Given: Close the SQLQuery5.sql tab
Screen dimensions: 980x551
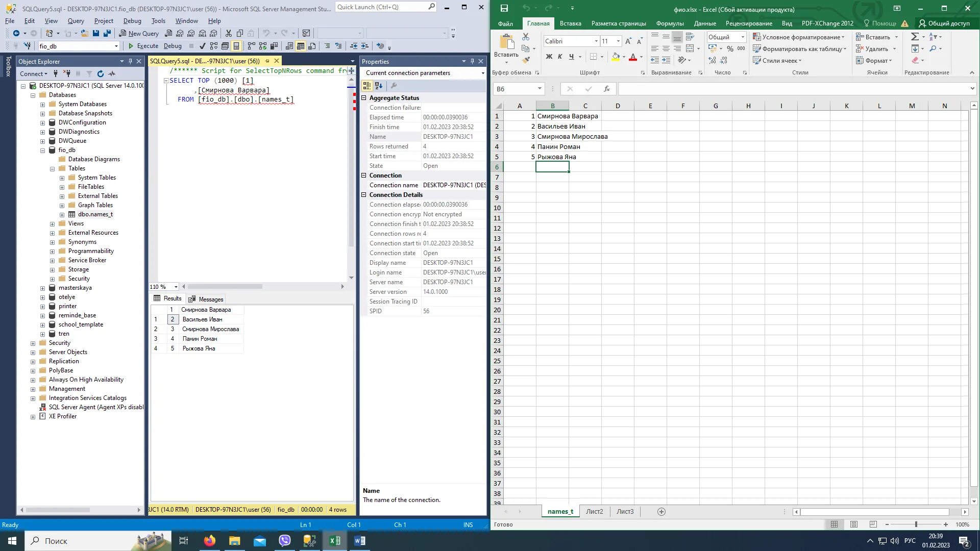Looking at the screenshot, I should click(277, 61).
